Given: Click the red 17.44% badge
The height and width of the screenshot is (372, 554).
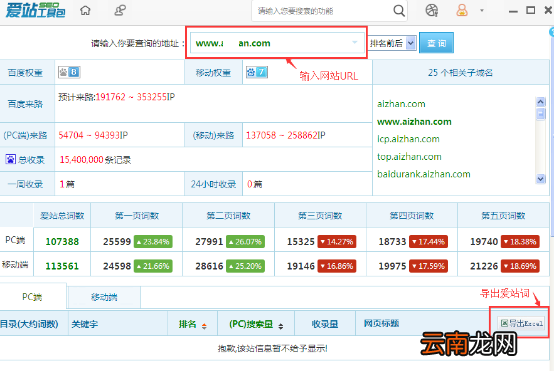Looking at the screenshot, I should (x=429, y=242).
